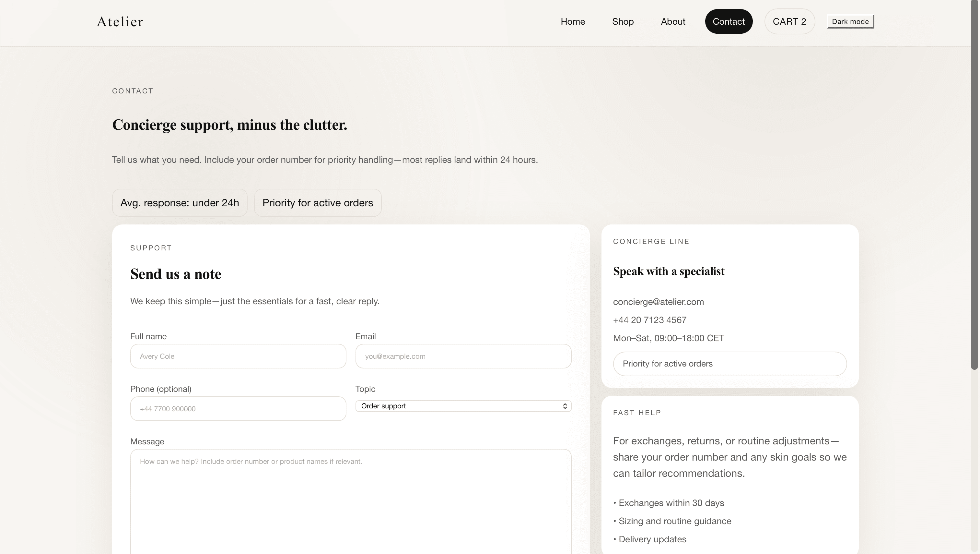Select the active Contact nav item
The height and width of the screenshot is (554, 980).
729,21
